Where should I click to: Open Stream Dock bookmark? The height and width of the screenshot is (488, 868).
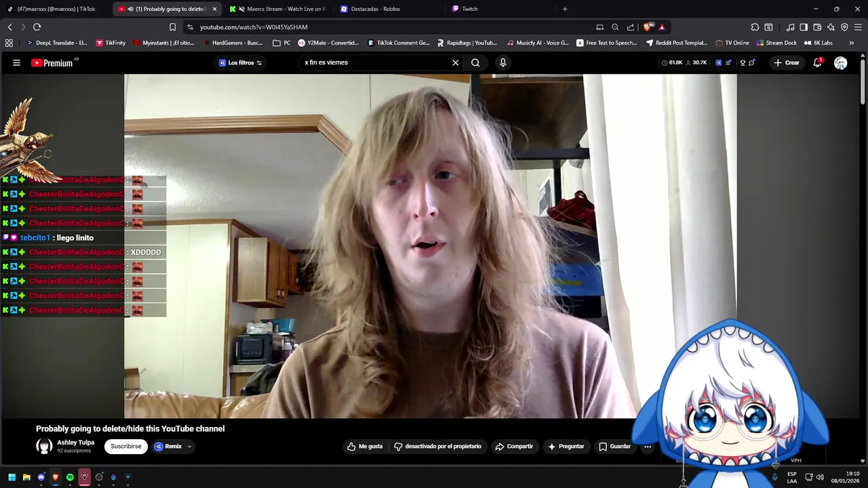point(776,43)
